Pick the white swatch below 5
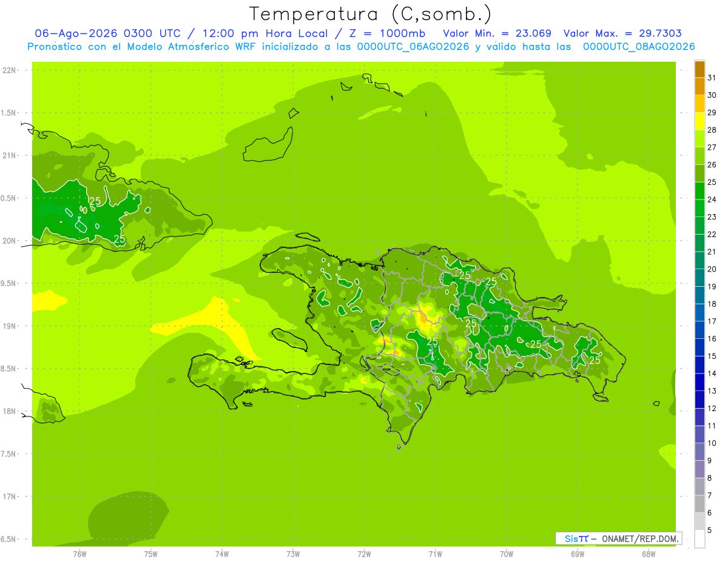This screenshot has width=728, height=562. [699, 539]
